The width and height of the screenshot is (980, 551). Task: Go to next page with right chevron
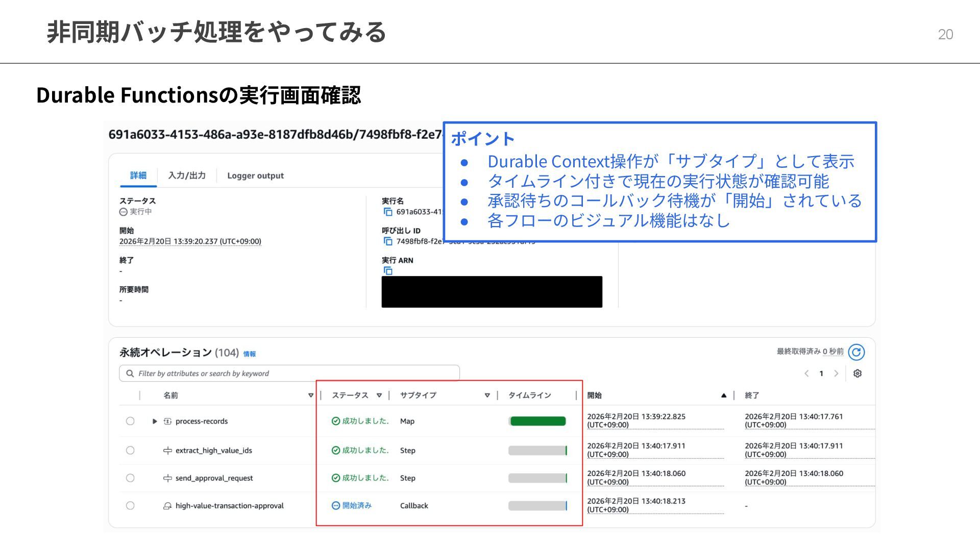tap(836, 373)
